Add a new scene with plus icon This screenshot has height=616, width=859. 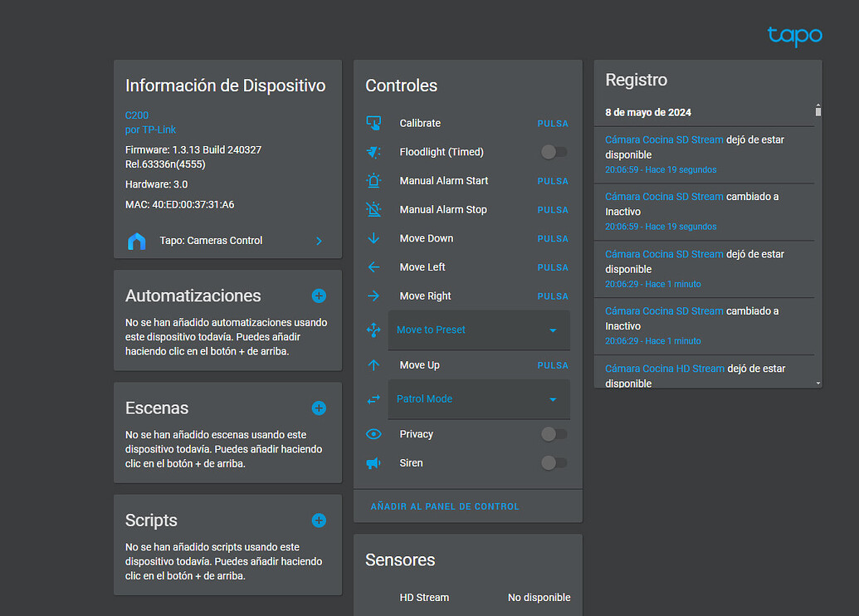tap(319, 408)
